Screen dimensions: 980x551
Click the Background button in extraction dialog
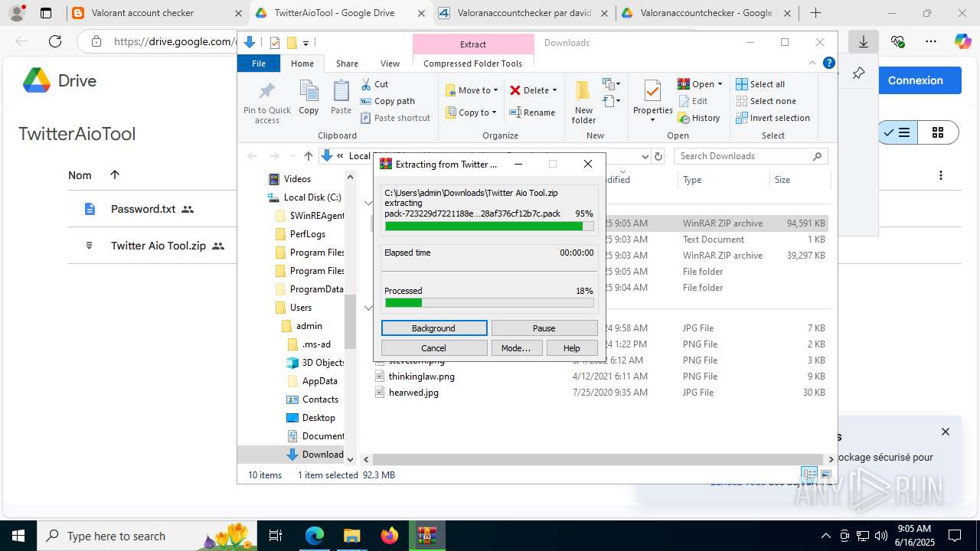434,328
